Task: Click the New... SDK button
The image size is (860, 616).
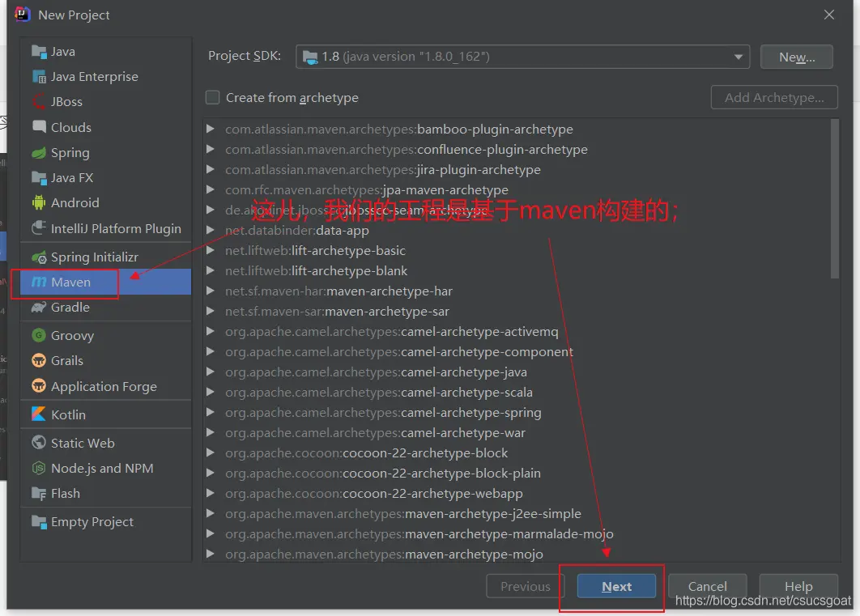Action: coord(796,57)
